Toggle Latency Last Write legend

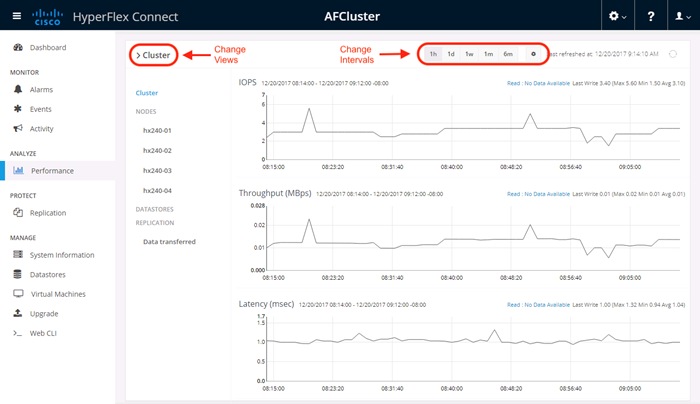pos(629,304)
